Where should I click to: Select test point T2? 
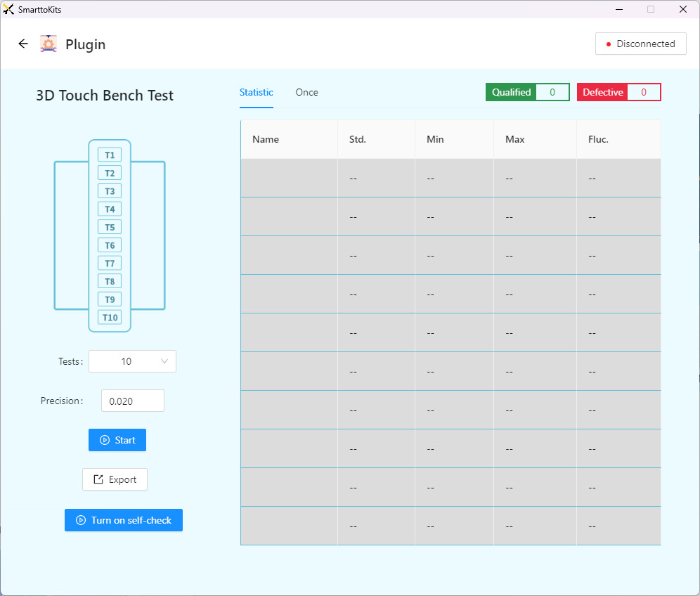110,173
